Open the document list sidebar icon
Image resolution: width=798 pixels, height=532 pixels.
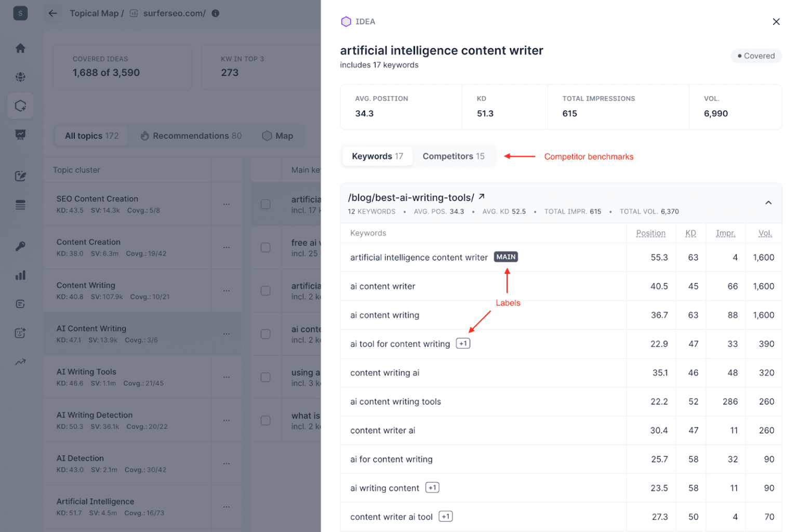[20, 304]
